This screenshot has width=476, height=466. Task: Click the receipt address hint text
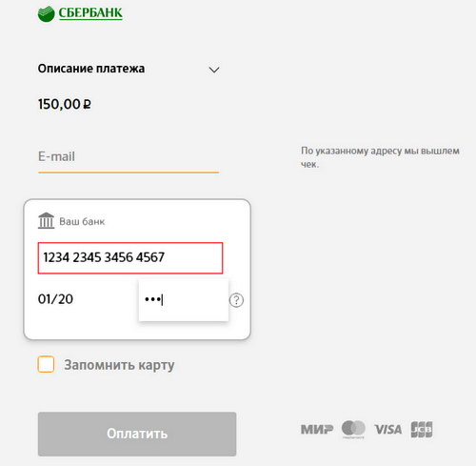click(x=380, y=157)
